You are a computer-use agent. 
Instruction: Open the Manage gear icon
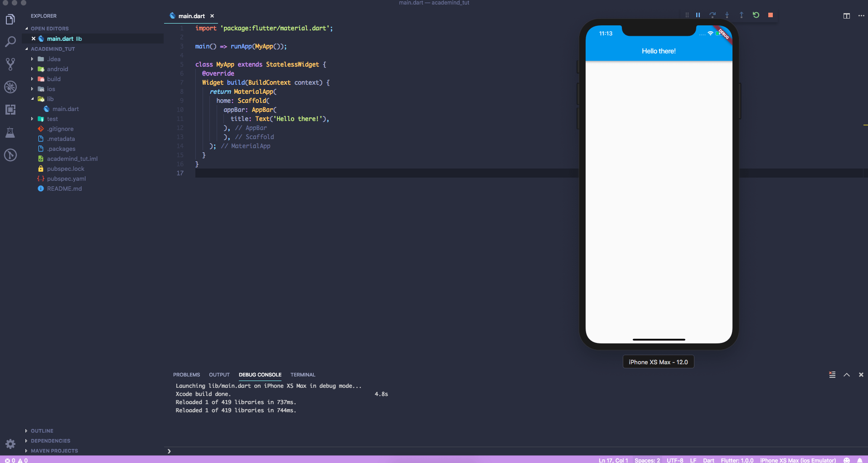coord(10,444)
